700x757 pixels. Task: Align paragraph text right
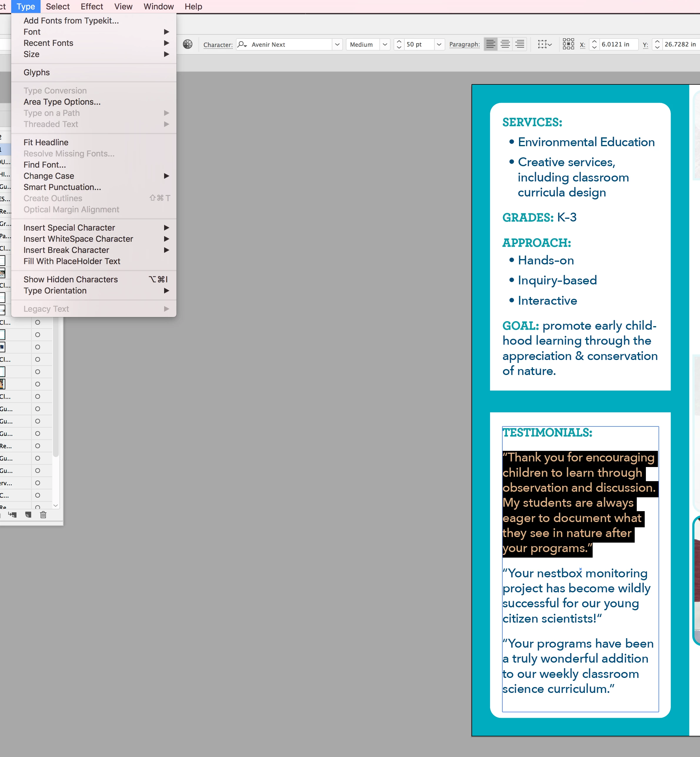point(520,44)
